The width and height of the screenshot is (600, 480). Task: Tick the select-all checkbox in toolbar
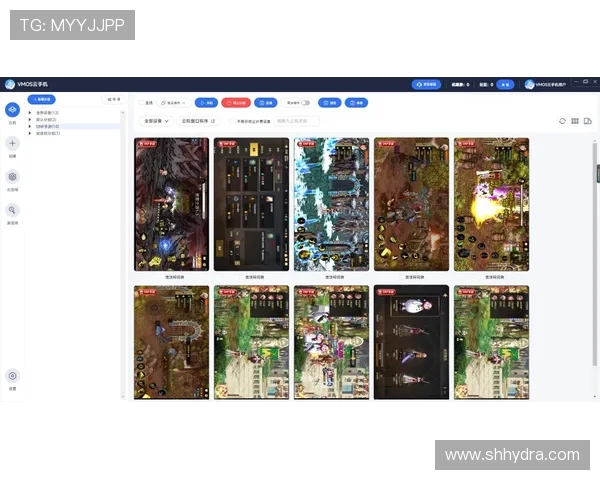[x=141, y=102]
